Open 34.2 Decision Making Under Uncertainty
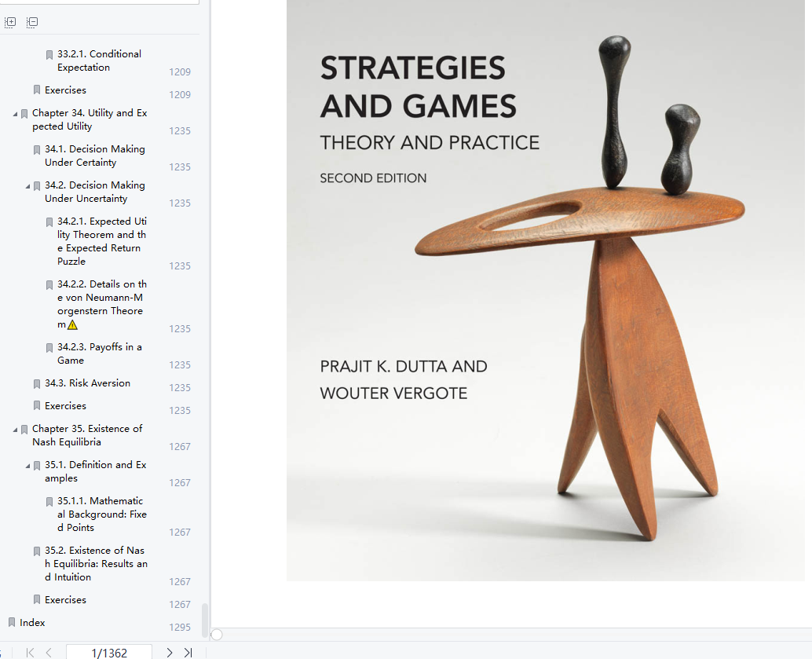The width and height of the screenshot is (812, 659). tap(95, 192)
